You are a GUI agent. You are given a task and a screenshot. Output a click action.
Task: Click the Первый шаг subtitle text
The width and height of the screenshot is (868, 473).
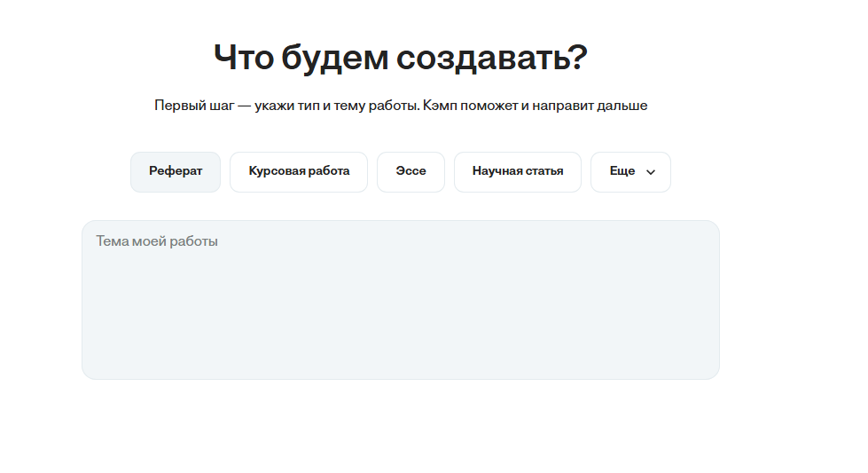[x=400, y=106]
